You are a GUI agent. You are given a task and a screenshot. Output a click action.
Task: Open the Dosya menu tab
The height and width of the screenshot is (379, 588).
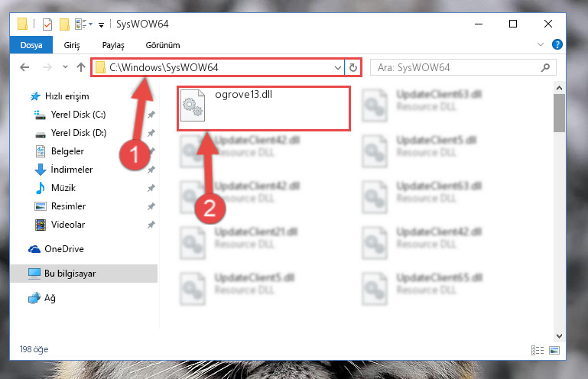coord(31,45)
